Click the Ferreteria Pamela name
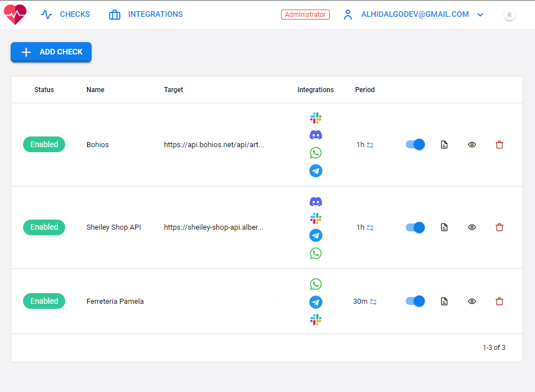 coord(115,302)
